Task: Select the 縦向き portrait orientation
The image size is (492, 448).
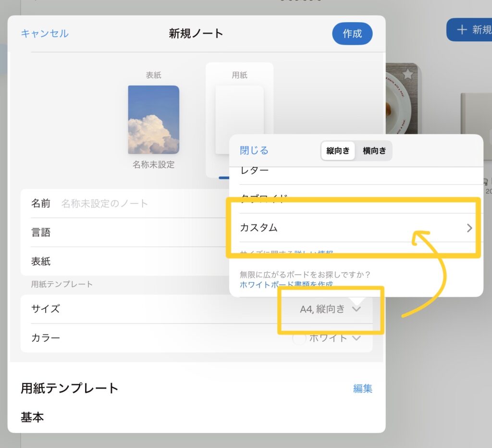Action: pos(338,151)
